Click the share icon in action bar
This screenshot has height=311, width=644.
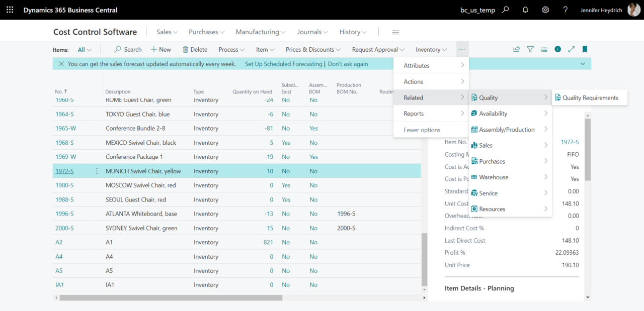coord(516,49)
